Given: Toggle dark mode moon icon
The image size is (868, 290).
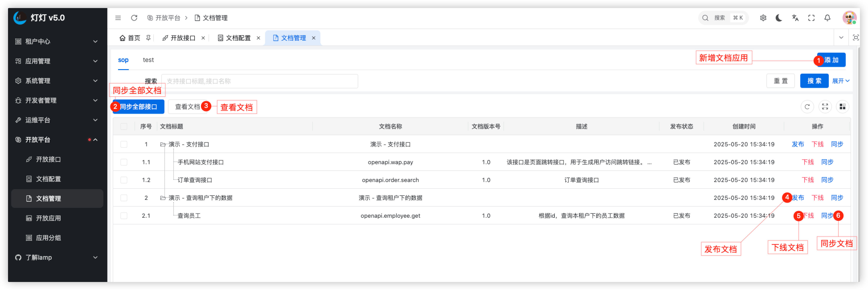Looking at the screenshot, I should click(779, 18).
